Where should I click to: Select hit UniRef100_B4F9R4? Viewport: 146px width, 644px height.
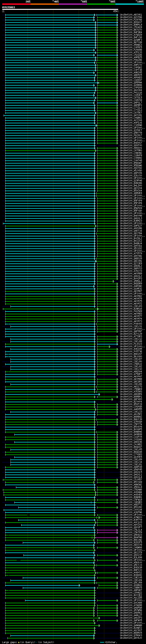tap(131, 32)
